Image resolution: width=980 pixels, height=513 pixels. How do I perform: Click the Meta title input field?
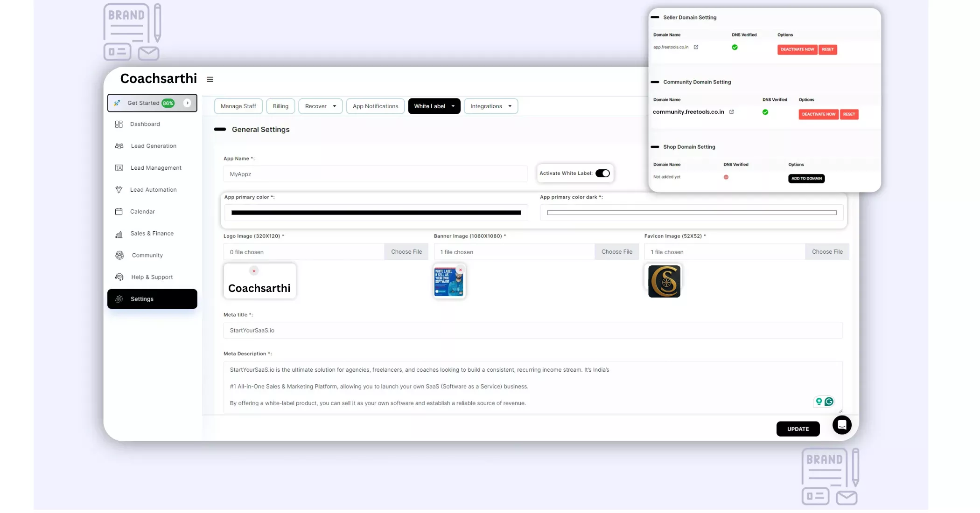pyautogui.click(x=533, y=330)
